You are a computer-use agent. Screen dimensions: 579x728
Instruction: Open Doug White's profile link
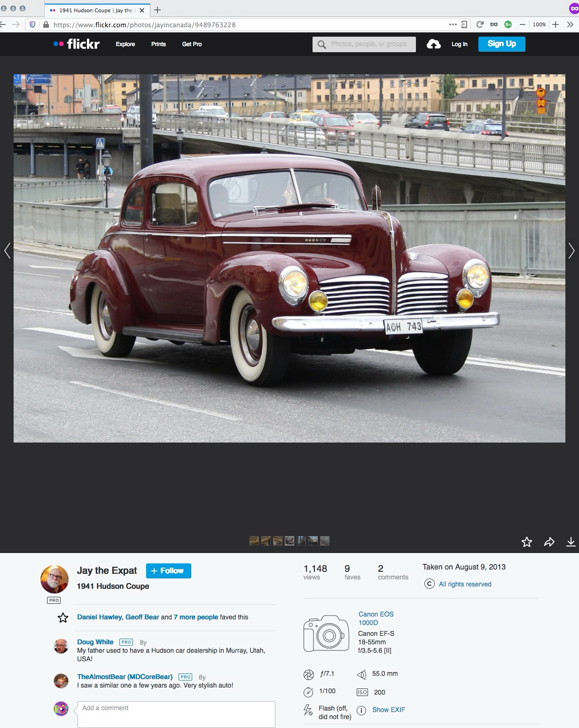(x=95, y=642)
